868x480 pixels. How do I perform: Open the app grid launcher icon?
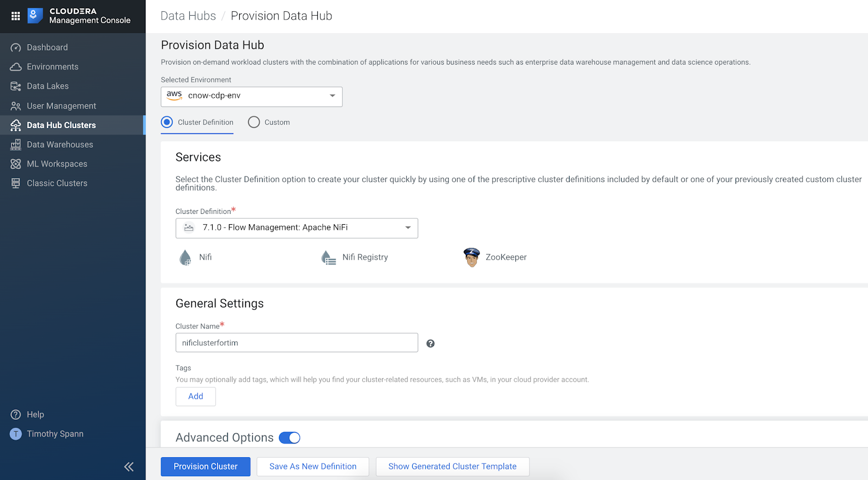[x=16, y=16]
